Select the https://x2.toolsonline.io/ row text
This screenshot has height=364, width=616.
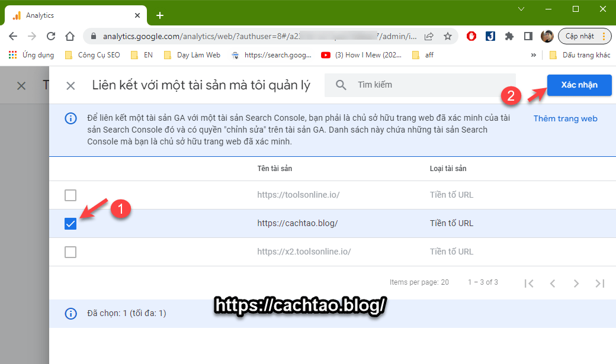(304, 252)
